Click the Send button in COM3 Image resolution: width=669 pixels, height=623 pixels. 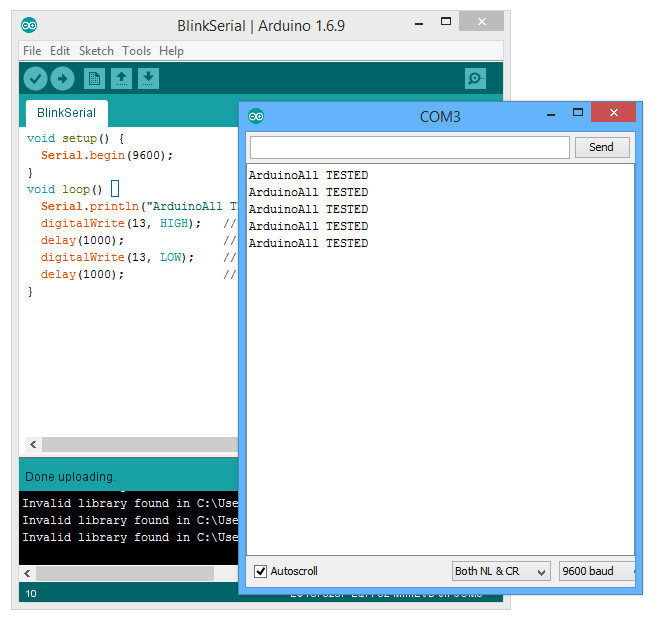point(602,147)
